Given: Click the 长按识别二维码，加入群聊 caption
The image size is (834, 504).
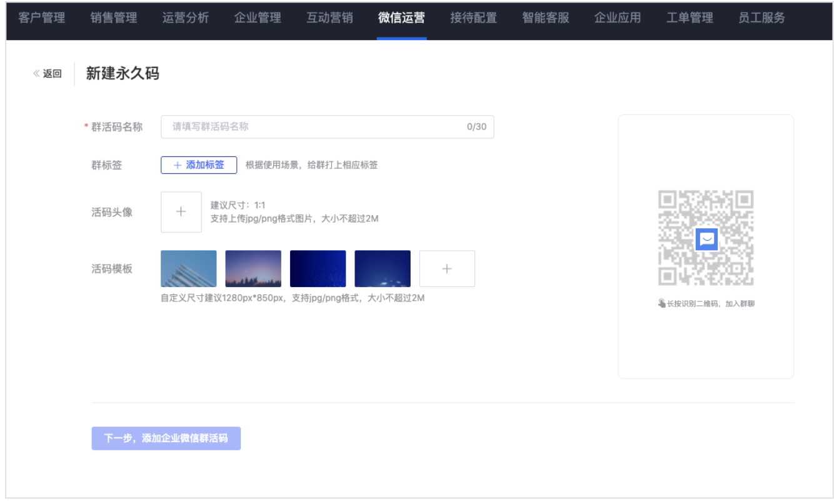Looking at the screenshot, I should click(x=706, y=304).
